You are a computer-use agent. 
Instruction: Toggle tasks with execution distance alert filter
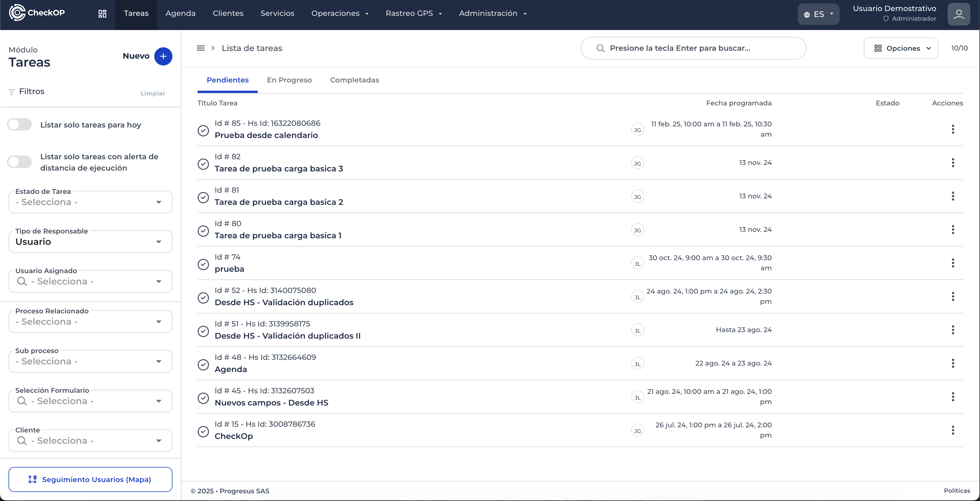(19, 162)
